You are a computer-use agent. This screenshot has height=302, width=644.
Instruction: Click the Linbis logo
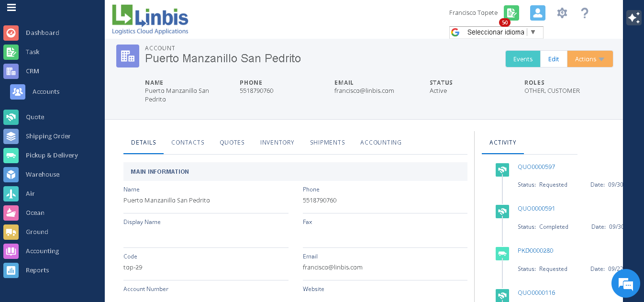click(150, 20)
